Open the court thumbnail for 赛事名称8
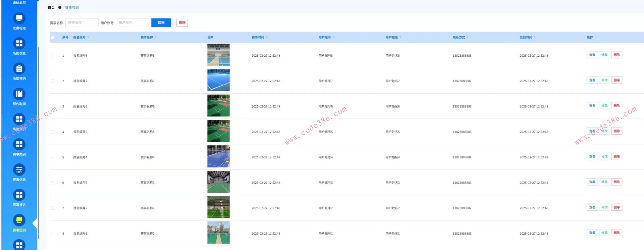Viewport: 644px width, 250px height. click(x=218, y=55)
